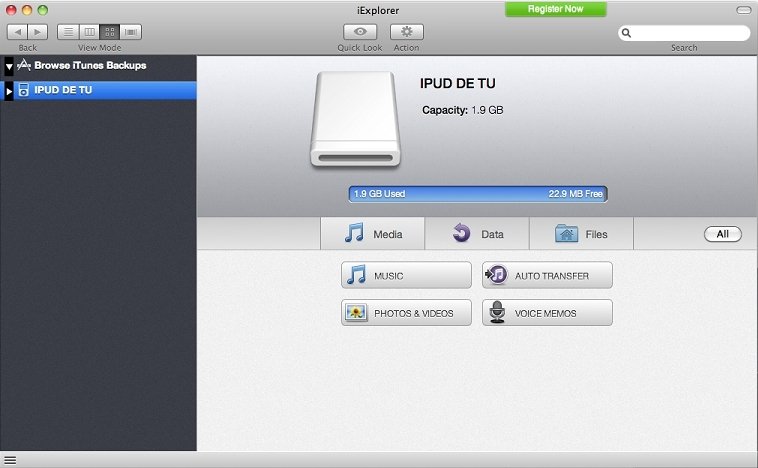This screenshot has width=758, height=468.
Task: Click the microphone icon for Voice Memos
Action: (x=497, y=312)
